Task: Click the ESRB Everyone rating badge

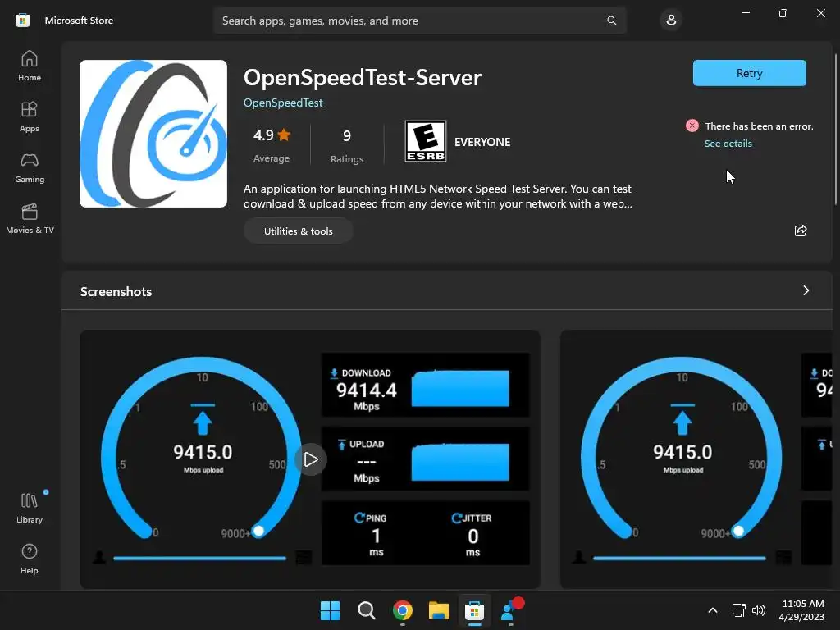Action: 426,141
